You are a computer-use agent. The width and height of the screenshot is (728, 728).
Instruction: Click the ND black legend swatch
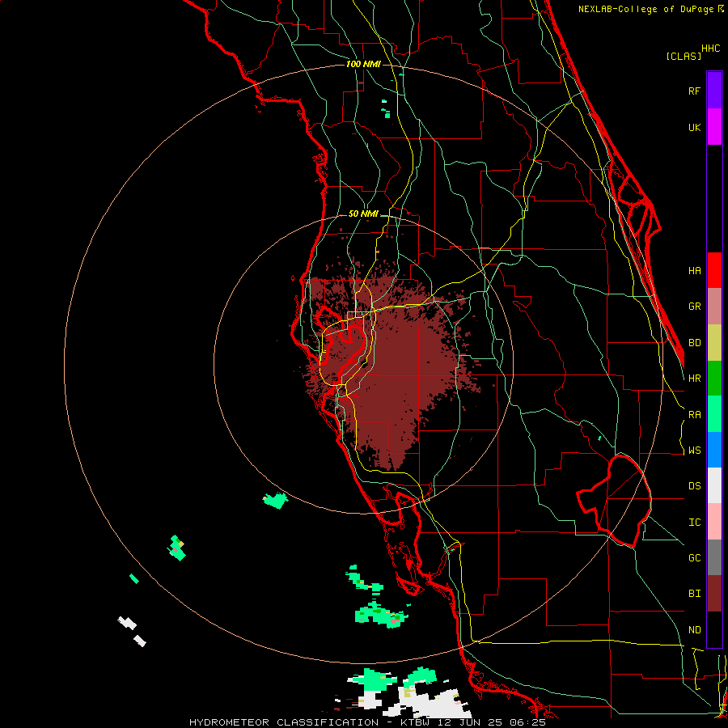(x=714, y=629)
